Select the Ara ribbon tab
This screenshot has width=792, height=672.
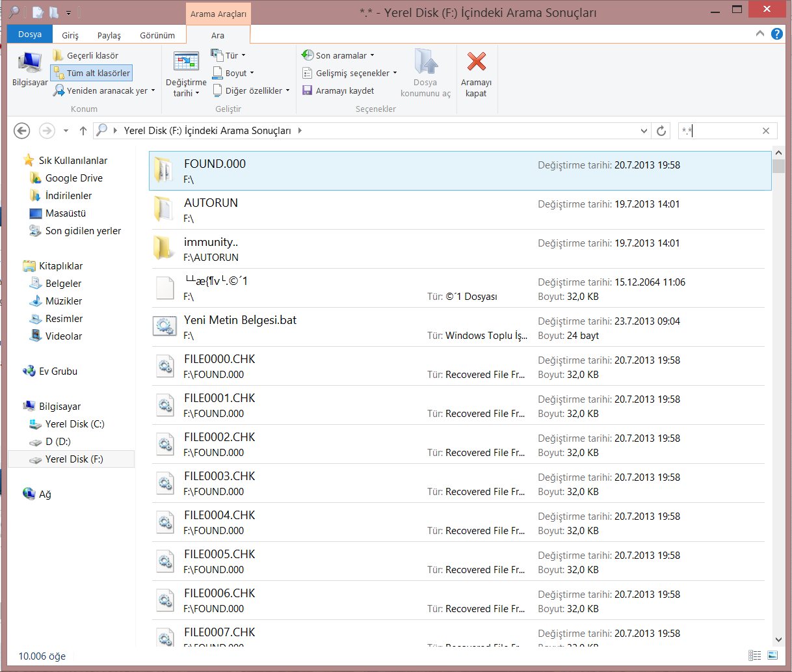218,35
